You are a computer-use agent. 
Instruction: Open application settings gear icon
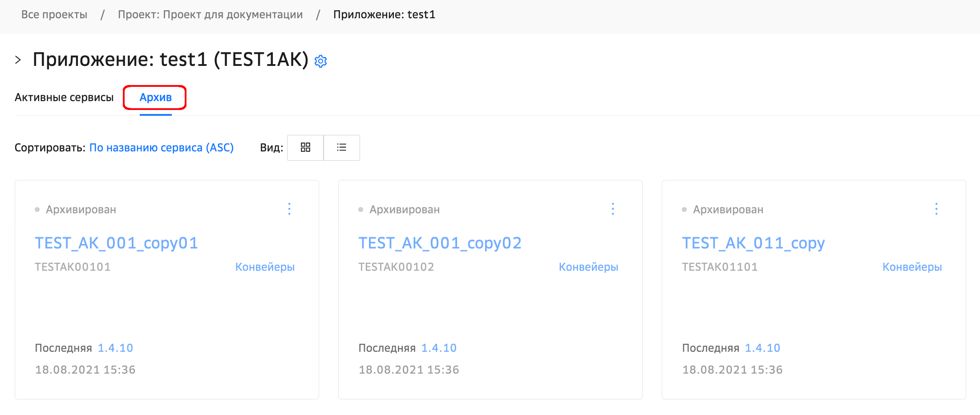(x=320, y=61)
